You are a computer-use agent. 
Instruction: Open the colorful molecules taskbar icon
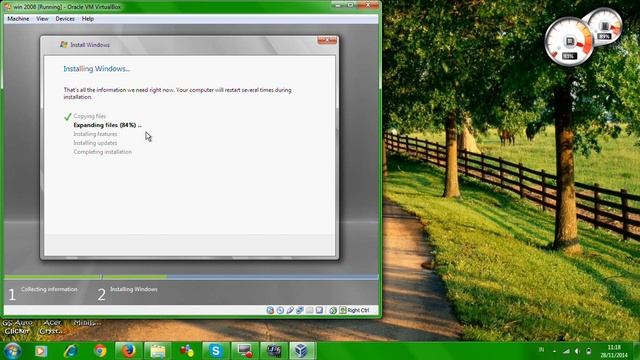pos(187,351)
